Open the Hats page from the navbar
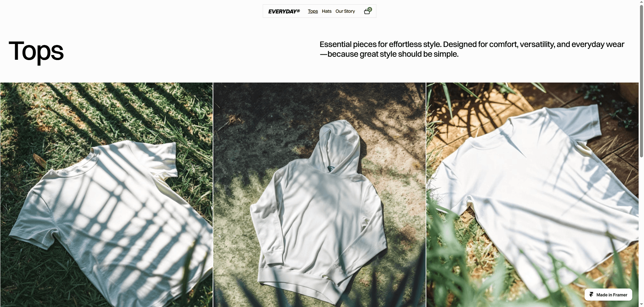This screenshot has height=307, width=644. tap(327, 11)
